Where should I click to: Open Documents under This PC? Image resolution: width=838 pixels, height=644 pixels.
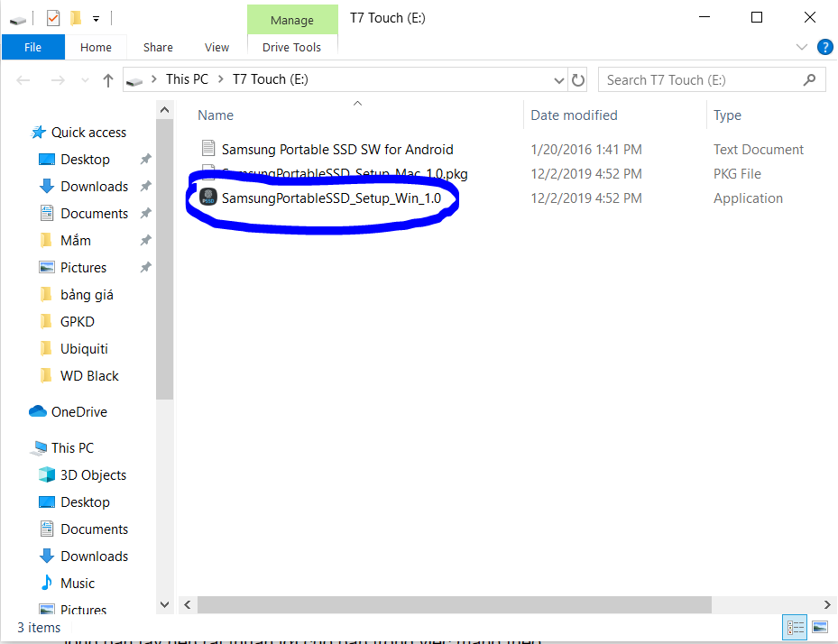94,529
